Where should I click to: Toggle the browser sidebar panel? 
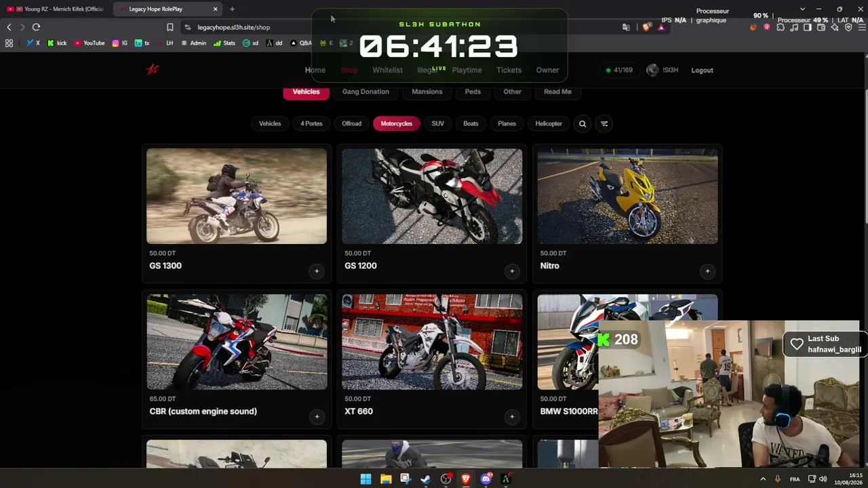click(808, 27)
